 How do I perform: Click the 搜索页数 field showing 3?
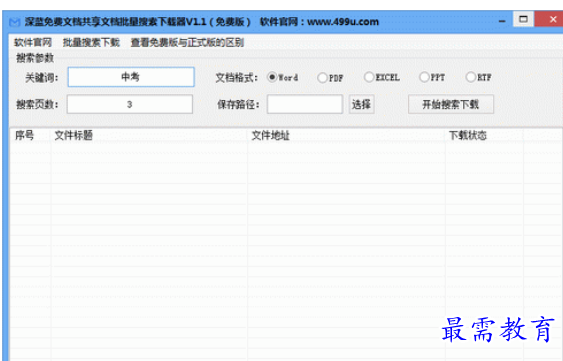130,104
